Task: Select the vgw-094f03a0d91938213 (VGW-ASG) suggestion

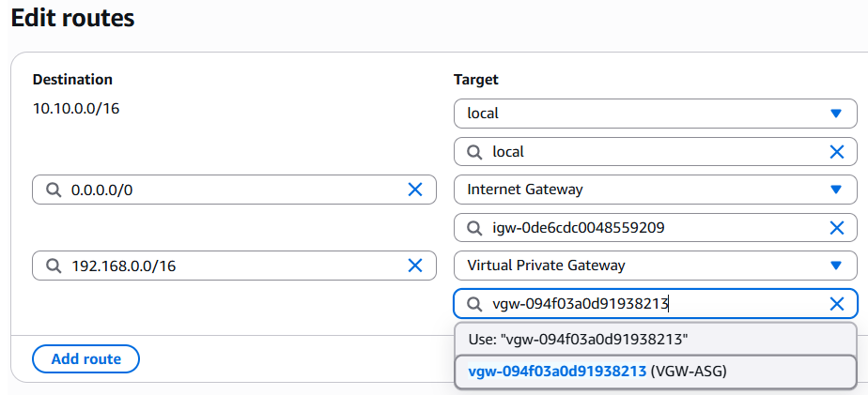Action: tap(656, 372)
